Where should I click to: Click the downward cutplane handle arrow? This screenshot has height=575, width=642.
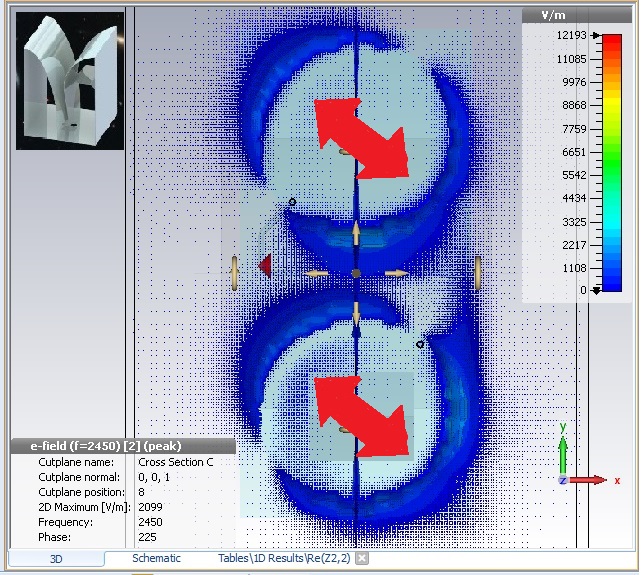pyautogui.click(x=356, y=313)
